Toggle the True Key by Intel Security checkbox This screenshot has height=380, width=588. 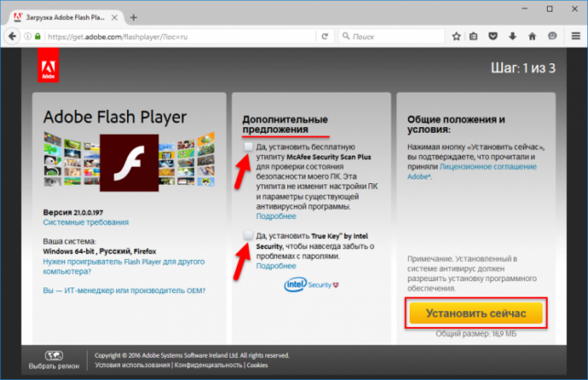click(x=248, y=235)
